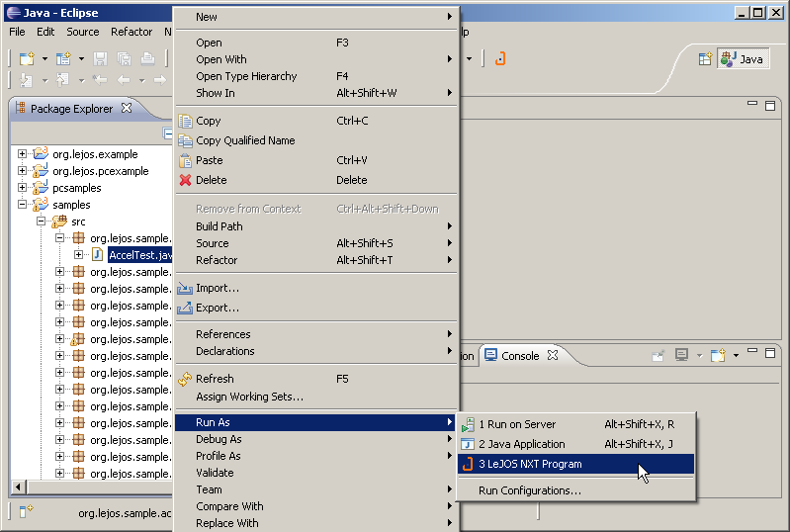
Task: Choose Open Type Hierarchy
Action: click(x=316, y=76)
